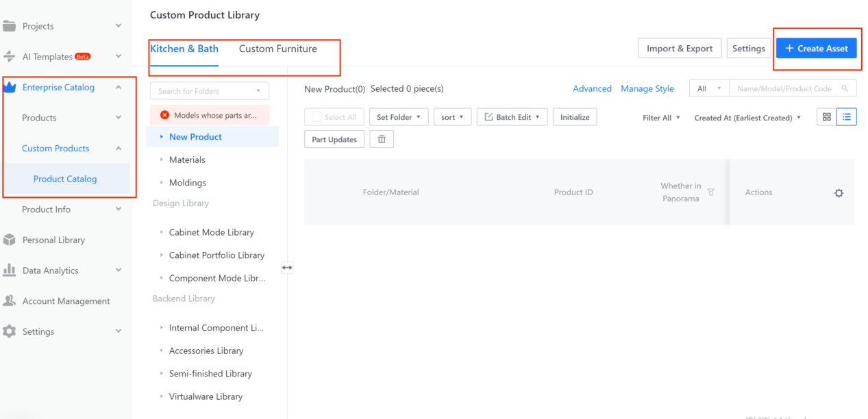The image size is (868, 419).
Task: Click the Import & Export button
Action: pos(679,49)
